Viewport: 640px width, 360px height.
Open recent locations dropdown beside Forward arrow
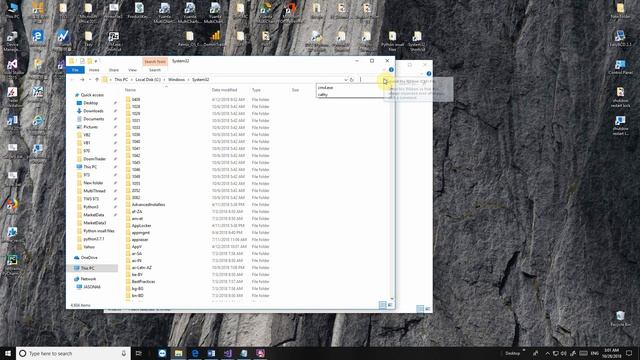point(89,80)
